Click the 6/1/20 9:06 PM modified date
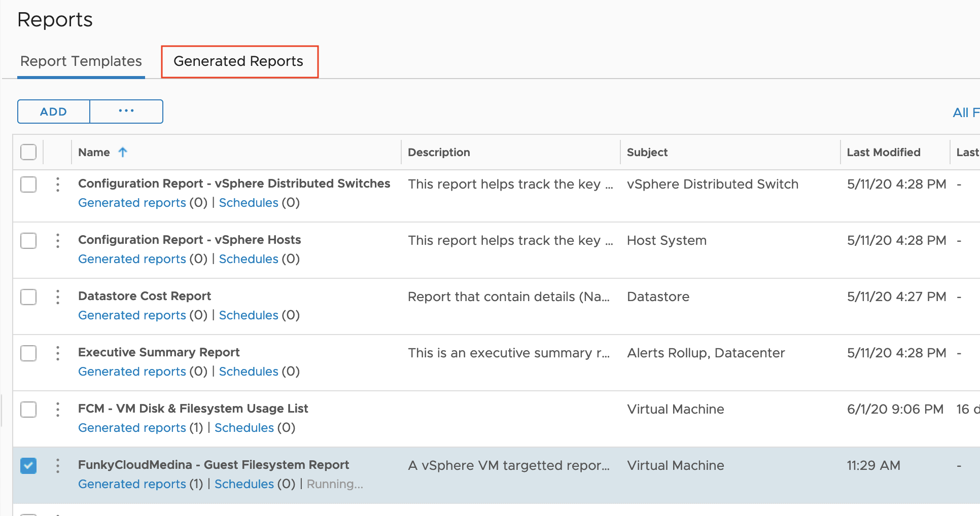Screen dimensions: 980x516 (895, 409)
